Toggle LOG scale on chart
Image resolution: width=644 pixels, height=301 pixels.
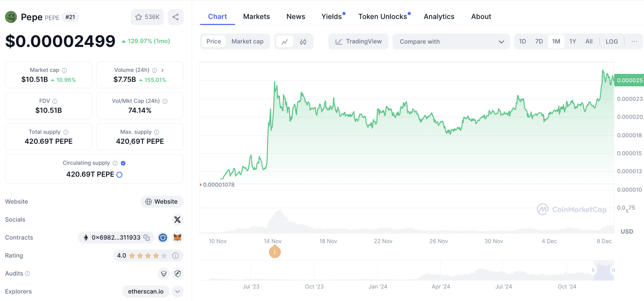(x=612, y=41)
